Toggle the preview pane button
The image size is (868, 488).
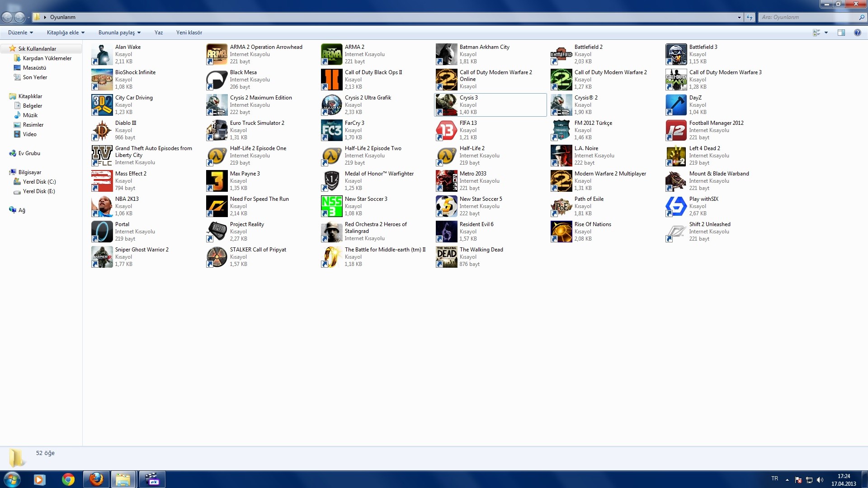click(841, 33)
